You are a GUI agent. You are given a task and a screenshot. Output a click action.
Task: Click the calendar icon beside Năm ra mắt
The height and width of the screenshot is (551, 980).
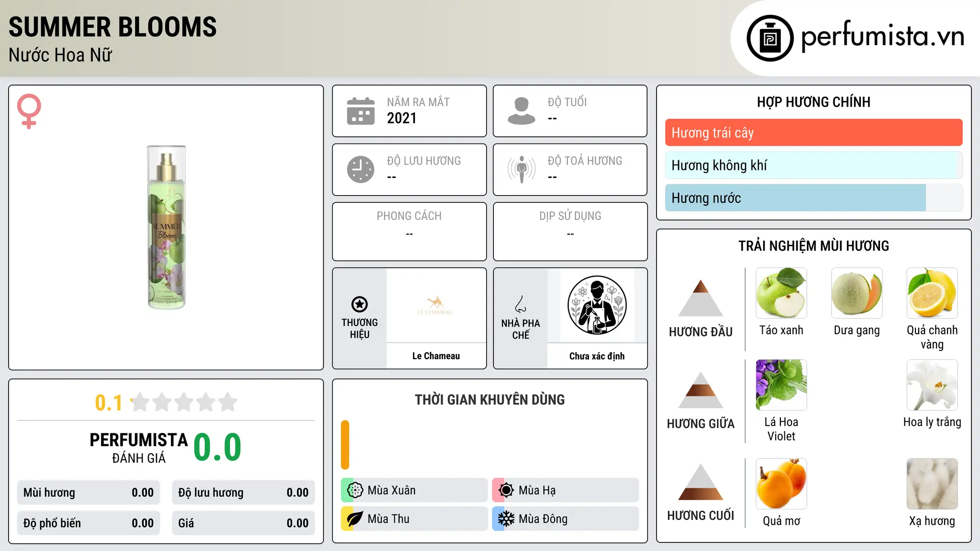click(361, 111)
